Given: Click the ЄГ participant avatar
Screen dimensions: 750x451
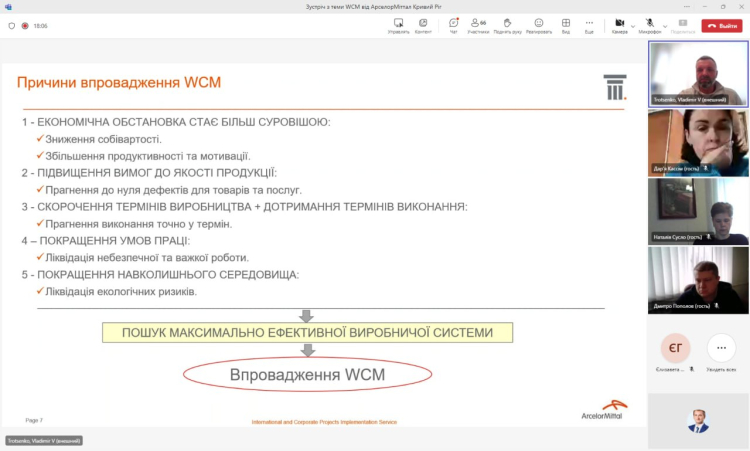Looking at the screenshot, I should point(674,347).
